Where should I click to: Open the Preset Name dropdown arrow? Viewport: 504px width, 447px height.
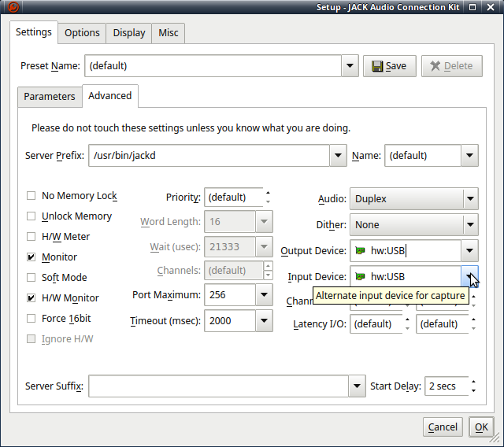pyautogui.click(x=350, y=66)
